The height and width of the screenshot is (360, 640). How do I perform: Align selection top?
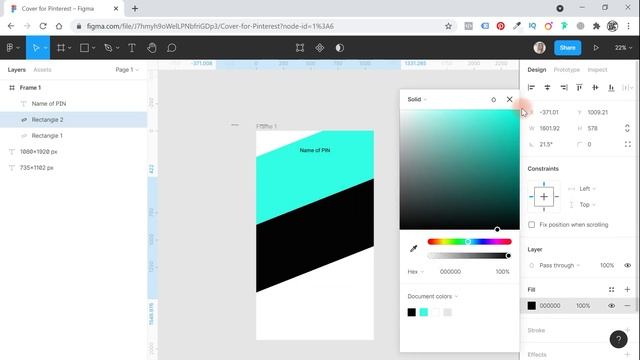(x=579, y=87)
